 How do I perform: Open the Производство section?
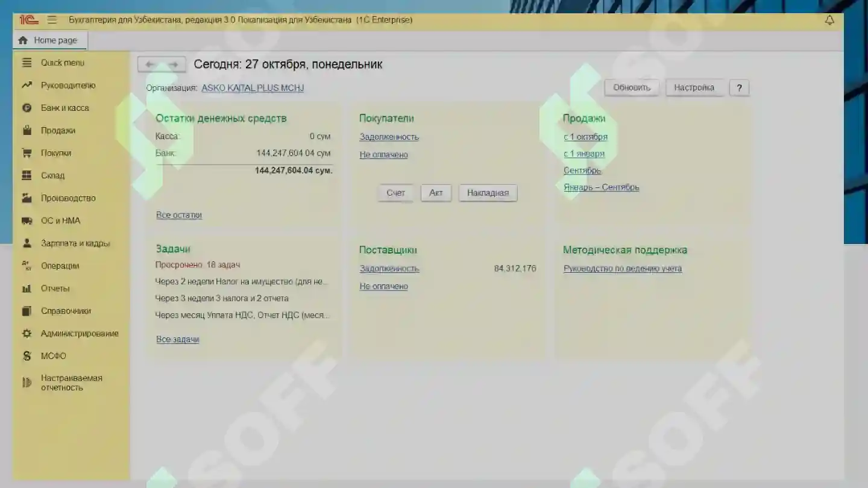pyautogui.click(x=68, y=198)
